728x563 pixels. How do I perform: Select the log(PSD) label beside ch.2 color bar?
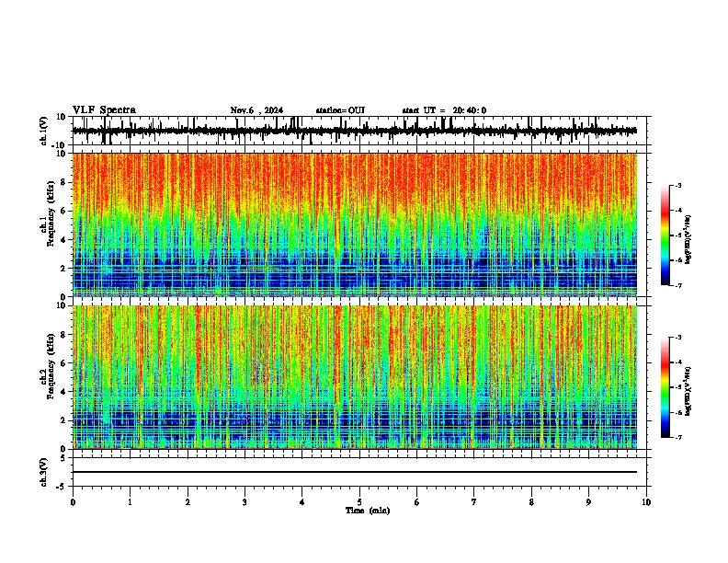point(688,391)
